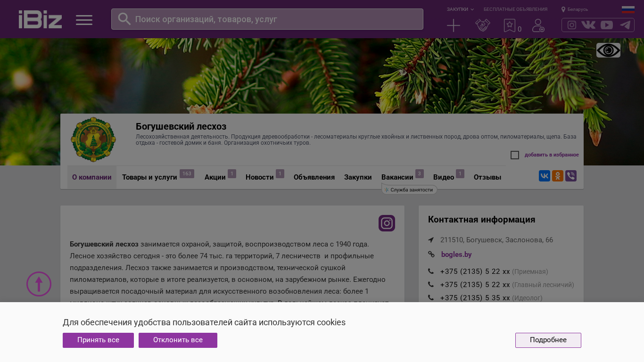This screenshot has height=362, width=644.
Task: Open the language flag selector
Action: point(628,9)
